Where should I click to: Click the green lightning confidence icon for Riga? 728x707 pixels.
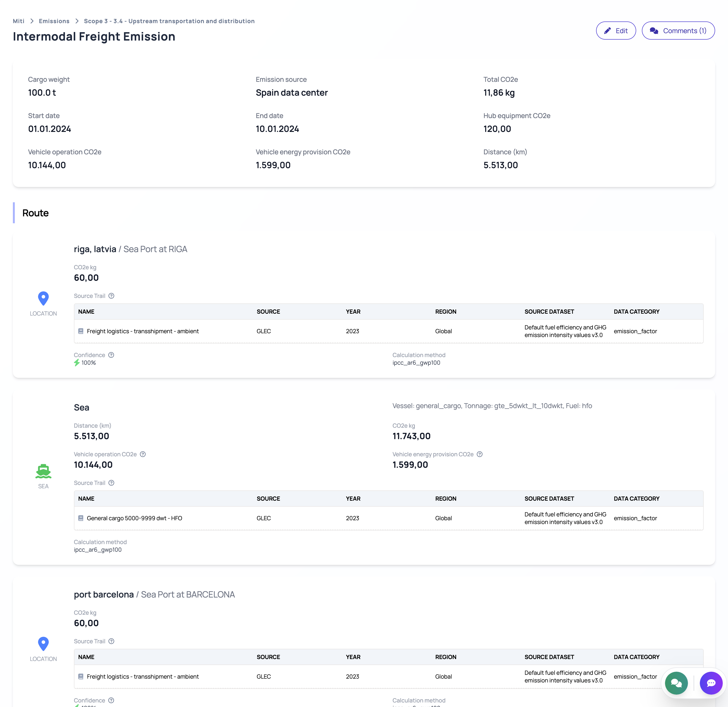click(77, 363)
